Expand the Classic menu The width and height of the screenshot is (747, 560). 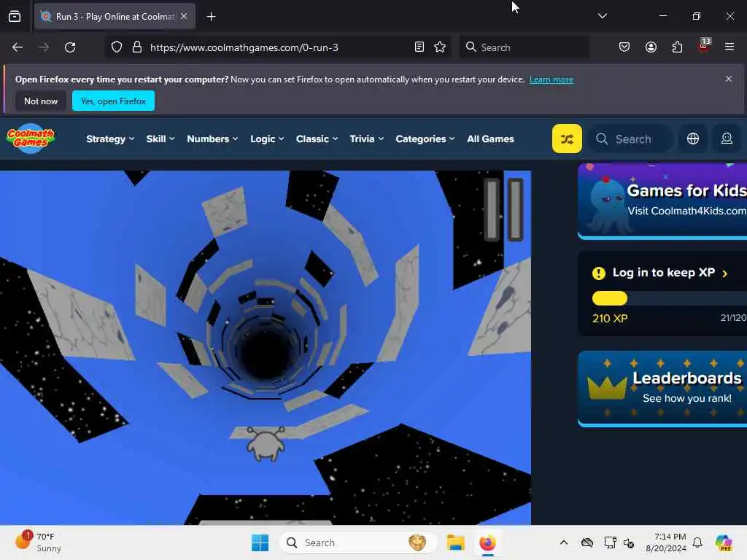pyautogui.click(x=317, y=139)
